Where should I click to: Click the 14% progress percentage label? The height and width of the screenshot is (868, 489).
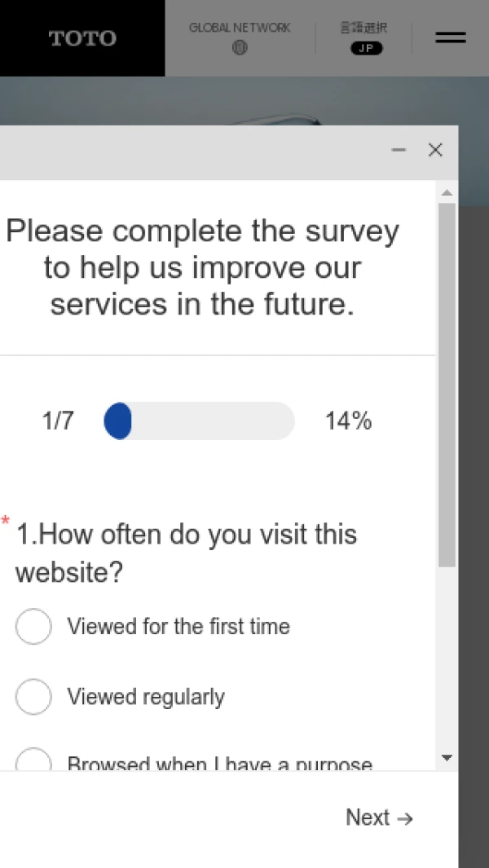348,421
